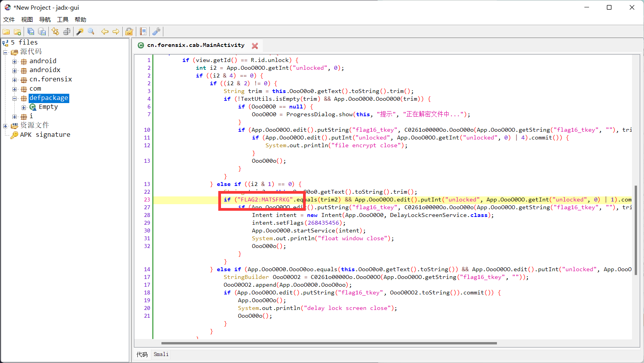
Task: Click the Empty class icon
Action: click(33, 107)
